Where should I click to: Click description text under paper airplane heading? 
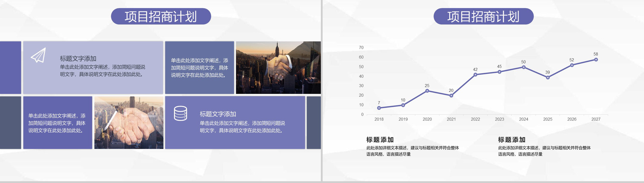tap(103, 71)
